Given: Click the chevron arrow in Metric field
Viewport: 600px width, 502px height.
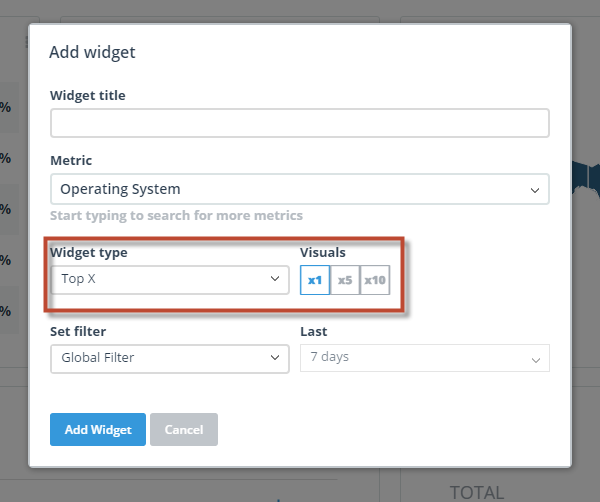Looking at the screenshot, I should (535, 190).
